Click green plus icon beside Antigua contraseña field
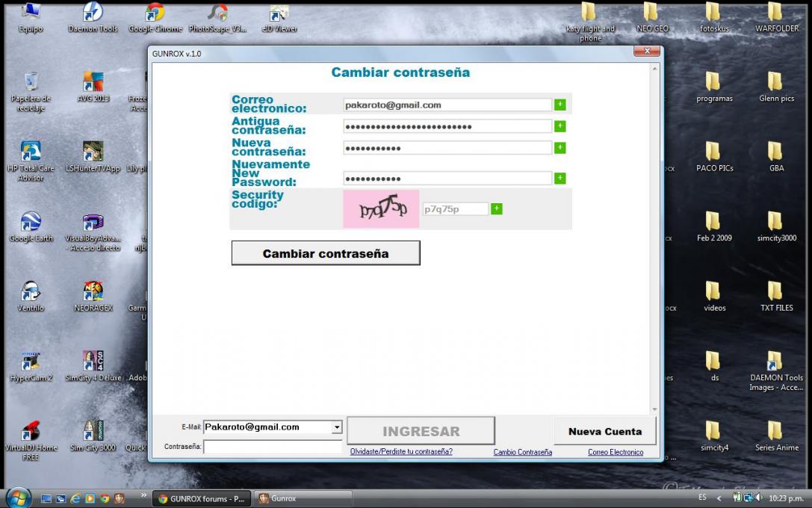Viewport: 812px width, 508px height. [x=560, y=126]
